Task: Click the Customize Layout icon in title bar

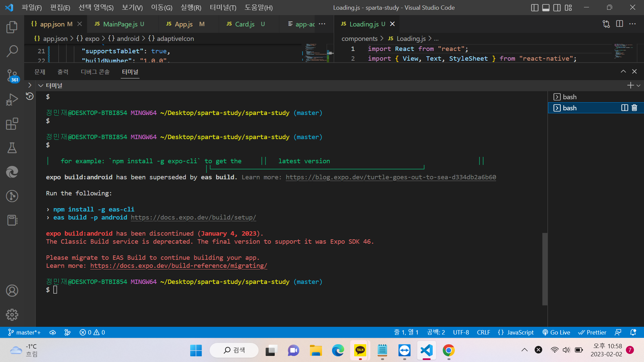Action: (x=568, y=7)
